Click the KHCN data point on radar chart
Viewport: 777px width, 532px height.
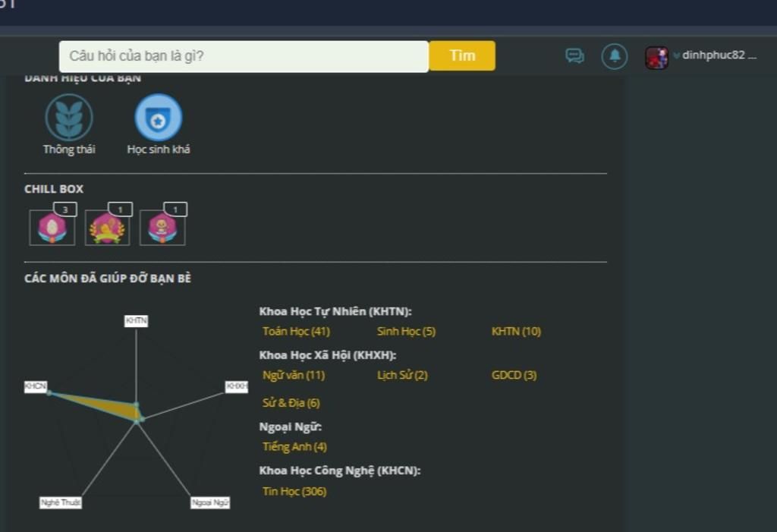(49, 393)
